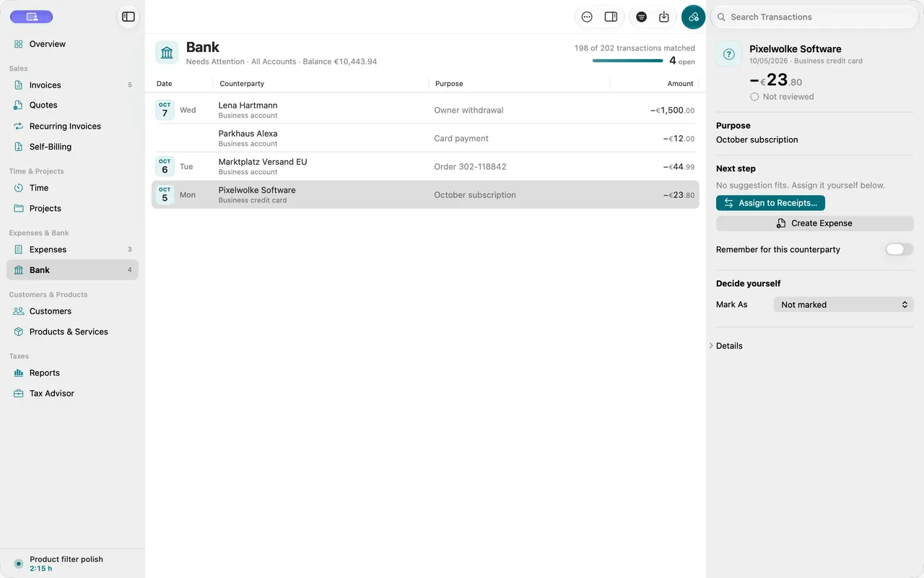Click the '4 open' count text
The height and width of the screenshot is (578, 924).
click(682, 61)
